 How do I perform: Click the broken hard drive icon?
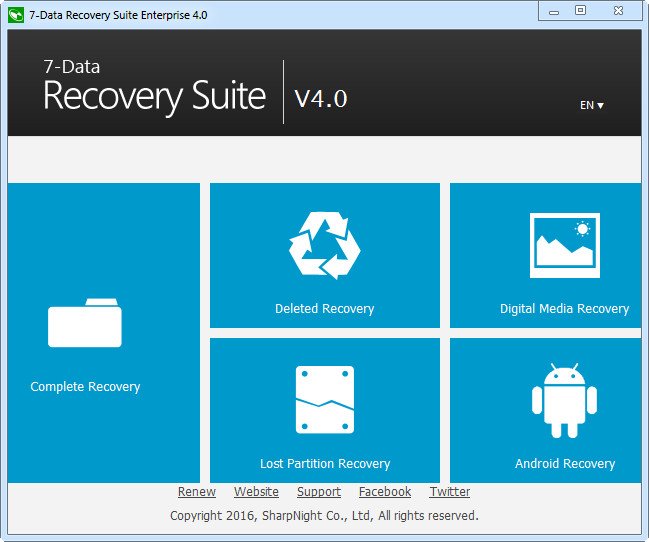click(x=325, y=400)
